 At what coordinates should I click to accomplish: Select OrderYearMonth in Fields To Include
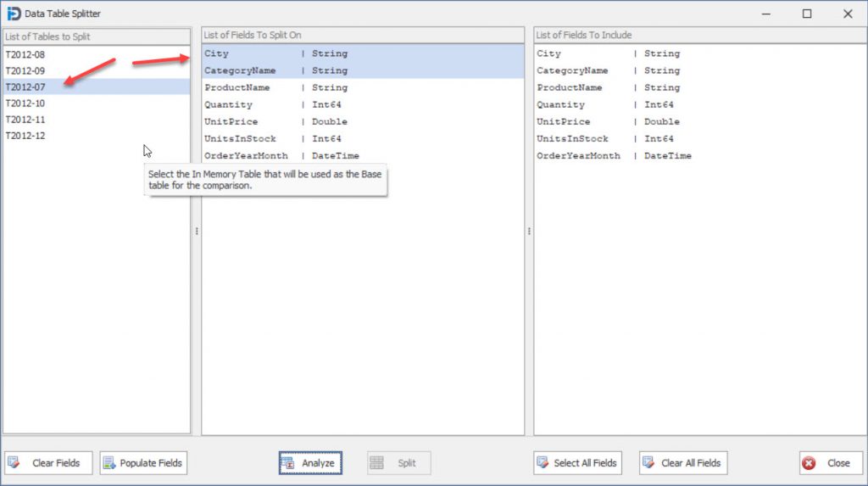tap(578, 155)
